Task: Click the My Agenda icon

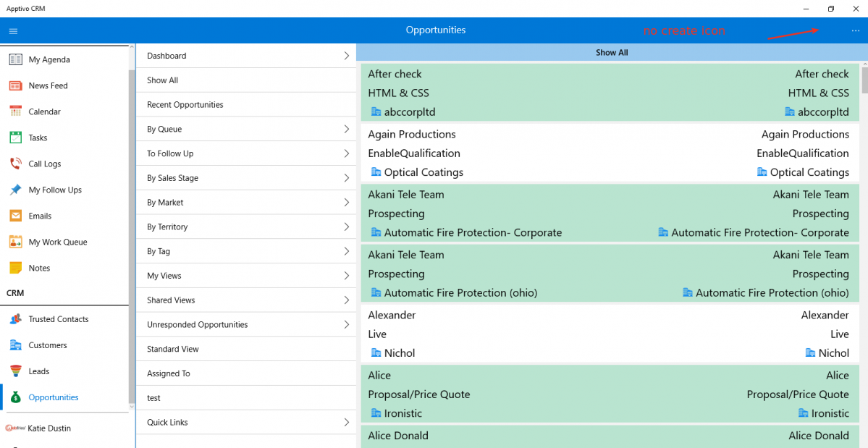Action: coord(15,59)
